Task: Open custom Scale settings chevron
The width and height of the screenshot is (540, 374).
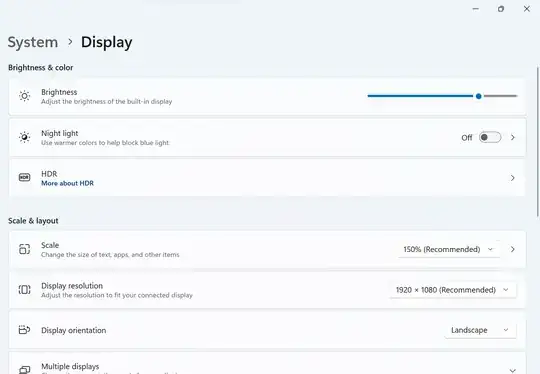Action: [x=513, y=249]
